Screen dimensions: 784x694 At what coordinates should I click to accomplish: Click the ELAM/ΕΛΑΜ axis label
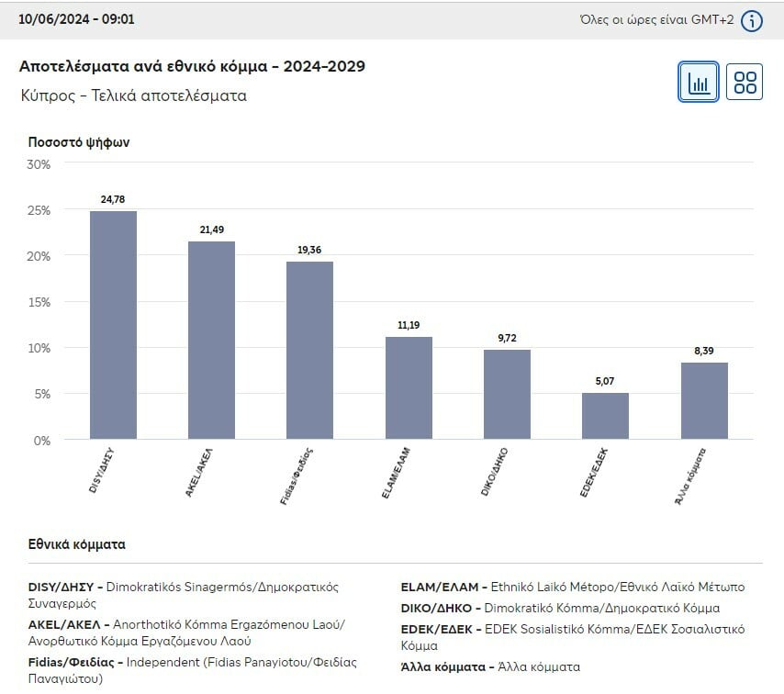click(x=396, y=473)
